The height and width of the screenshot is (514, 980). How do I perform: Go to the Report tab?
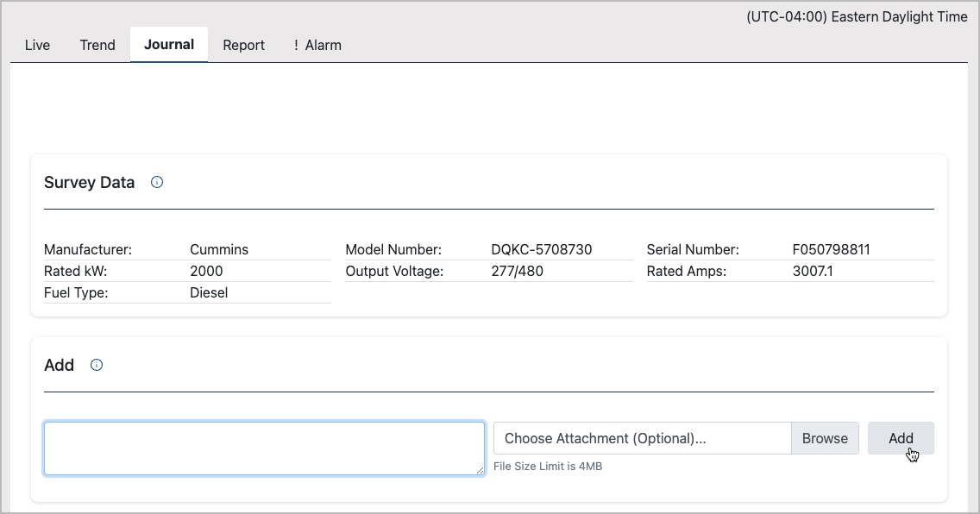[243, 45]
